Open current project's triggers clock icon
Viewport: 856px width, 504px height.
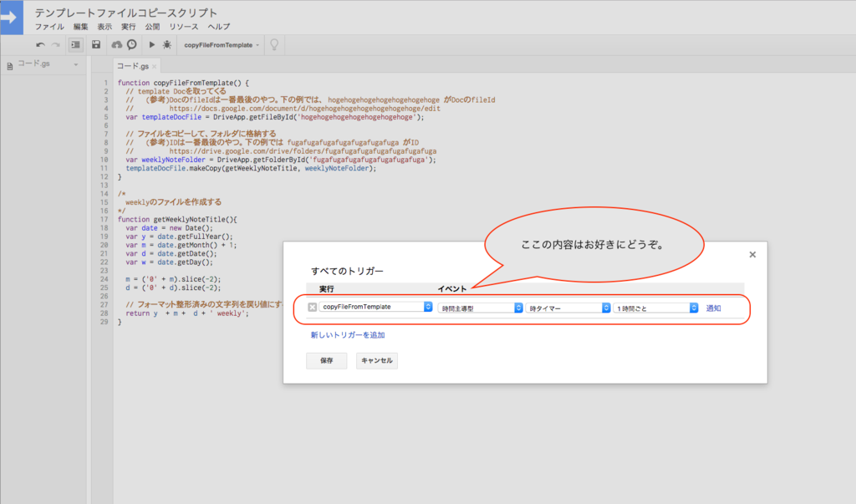tap(131, 45)
